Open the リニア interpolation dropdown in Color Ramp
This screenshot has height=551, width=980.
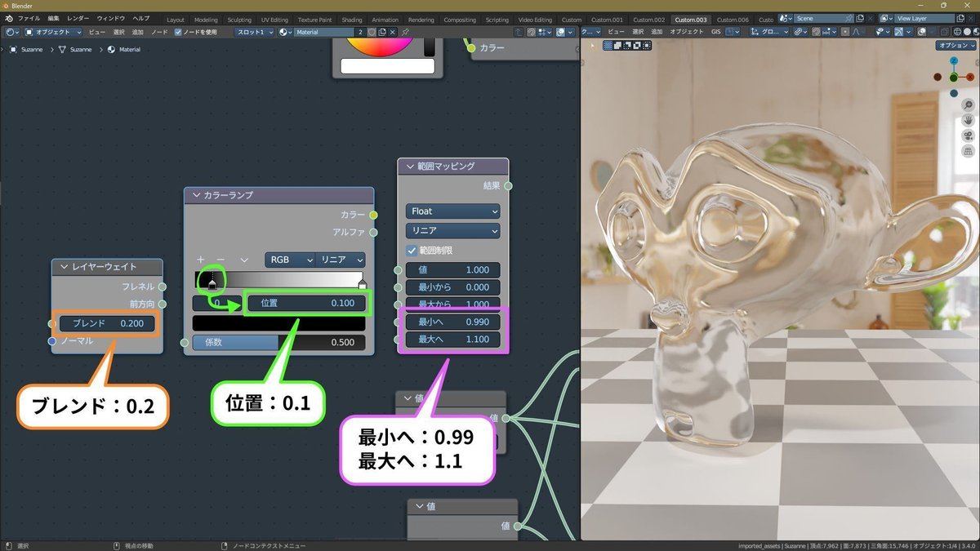341,260
